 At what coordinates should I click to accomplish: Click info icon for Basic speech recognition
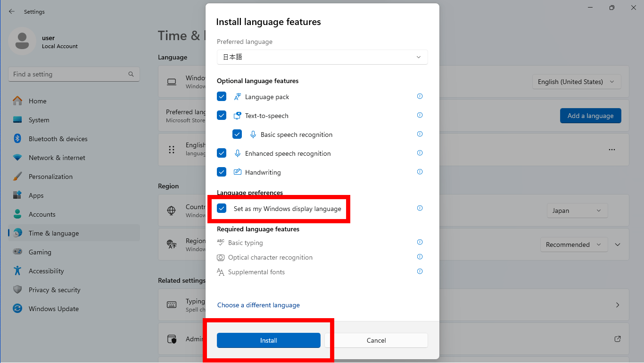420,134
